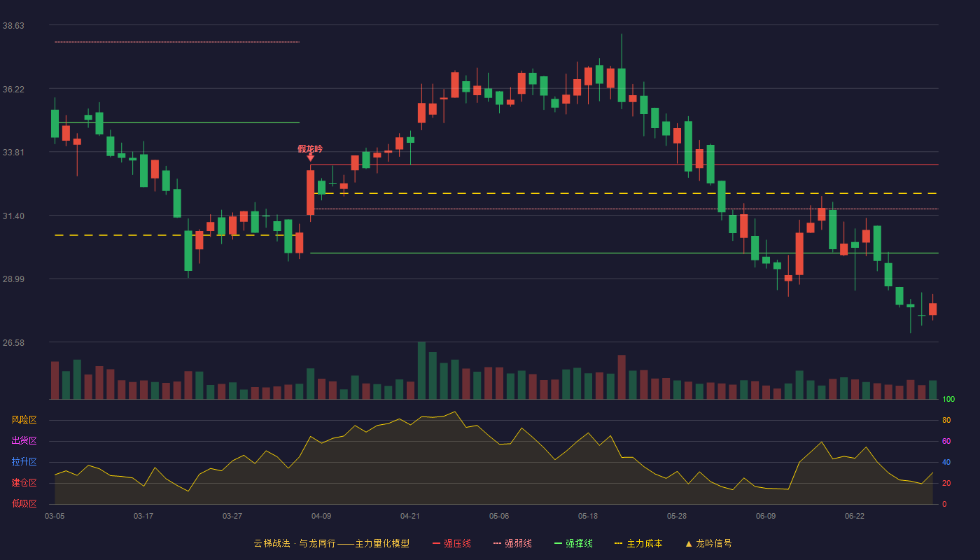Select the 05-18 date on time axis

(x=588, y=516)
